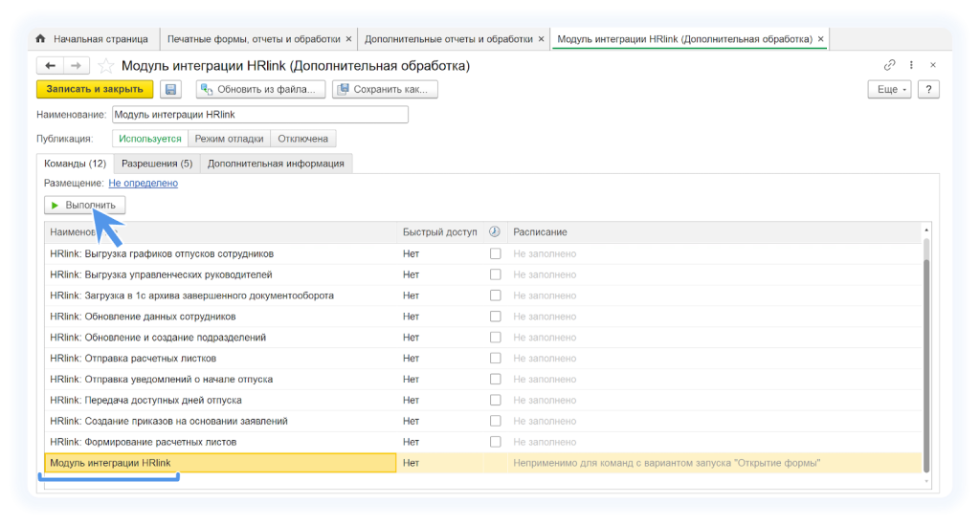Image resolution: width=980 pixels, height=525 pixels.
Task: Open the Не определено placement link
Action: 144,183
